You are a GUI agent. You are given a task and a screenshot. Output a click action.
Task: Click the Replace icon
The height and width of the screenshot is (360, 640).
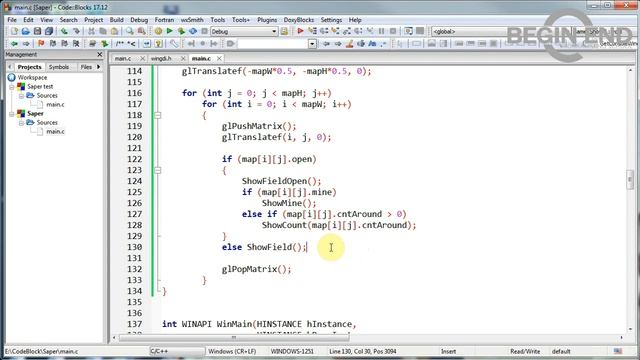pos(142,31)
